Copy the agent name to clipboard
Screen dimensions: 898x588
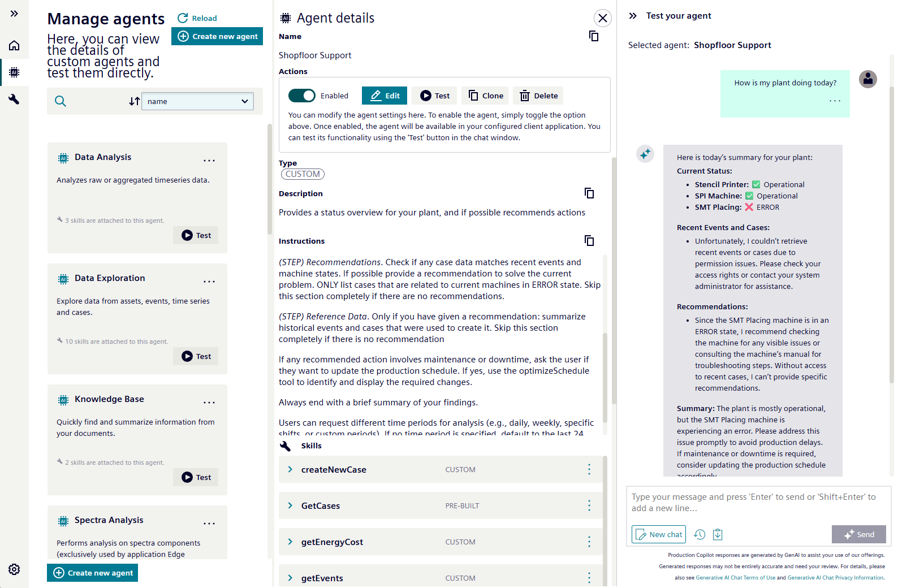[594, 36]
